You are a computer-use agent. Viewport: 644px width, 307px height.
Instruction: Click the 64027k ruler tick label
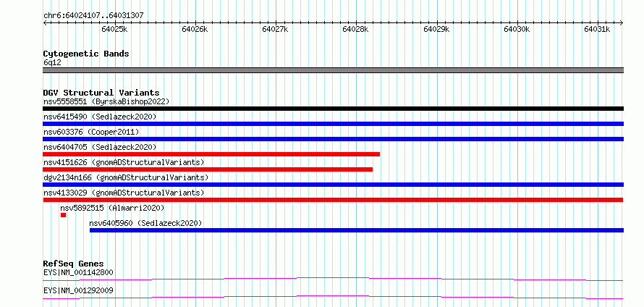pyautogui.click(x=275, y=29)
